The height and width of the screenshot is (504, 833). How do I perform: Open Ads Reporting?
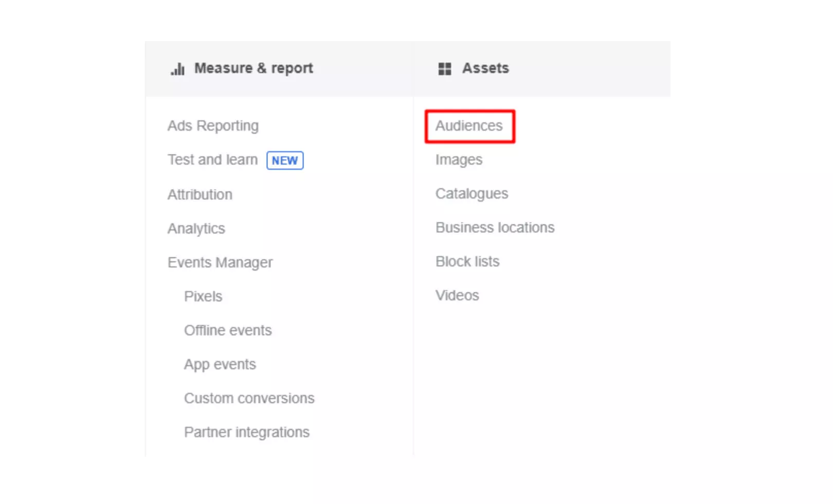pyautogui.click(x=213, y=126)
